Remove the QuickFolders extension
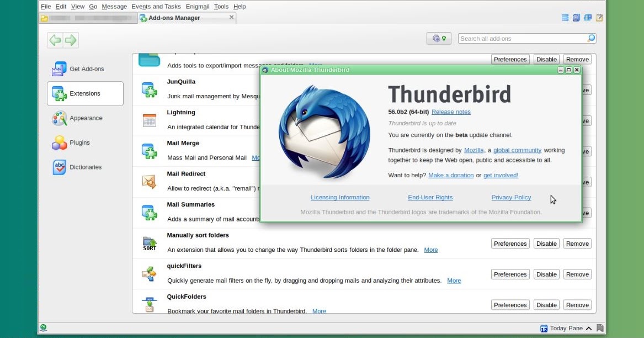644x338 pixels. pos(577,305)
